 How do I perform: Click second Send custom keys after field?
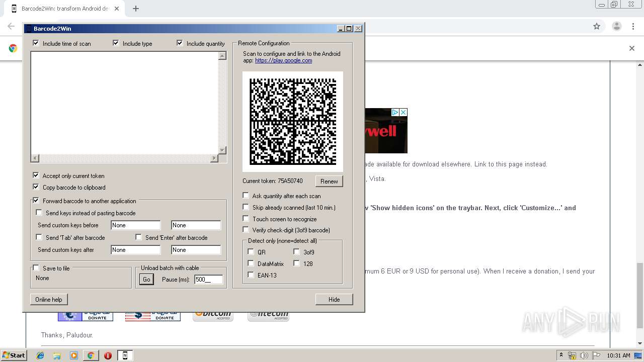click(x=196, y=250)
